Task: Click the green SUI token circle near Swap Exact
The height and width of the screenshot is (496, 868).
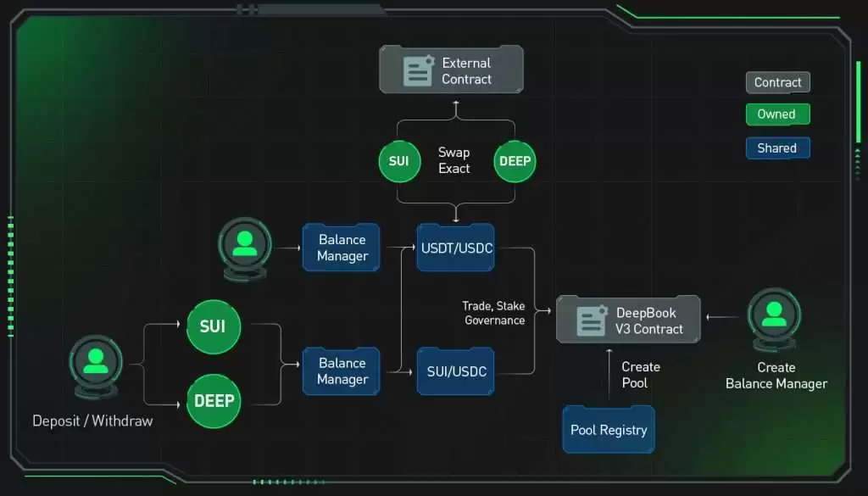Action: pyautogui.click(x=399, y=161)
